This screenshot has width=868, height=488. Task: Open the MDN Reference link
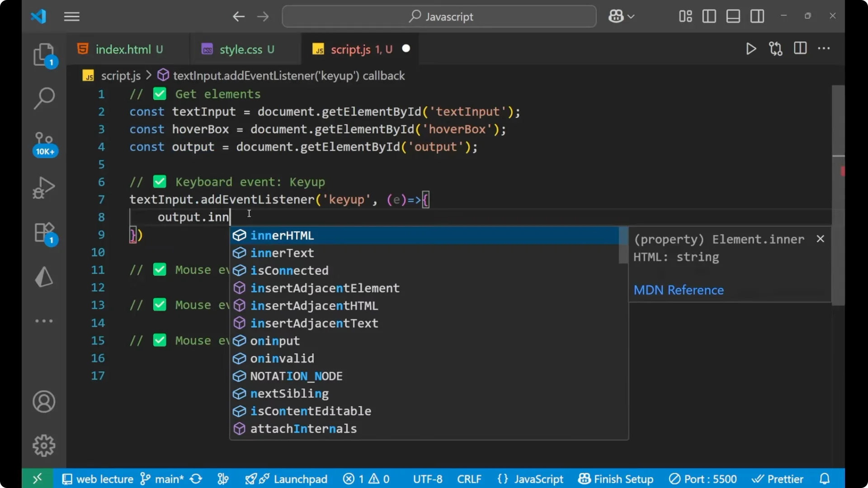coord(679,290)
